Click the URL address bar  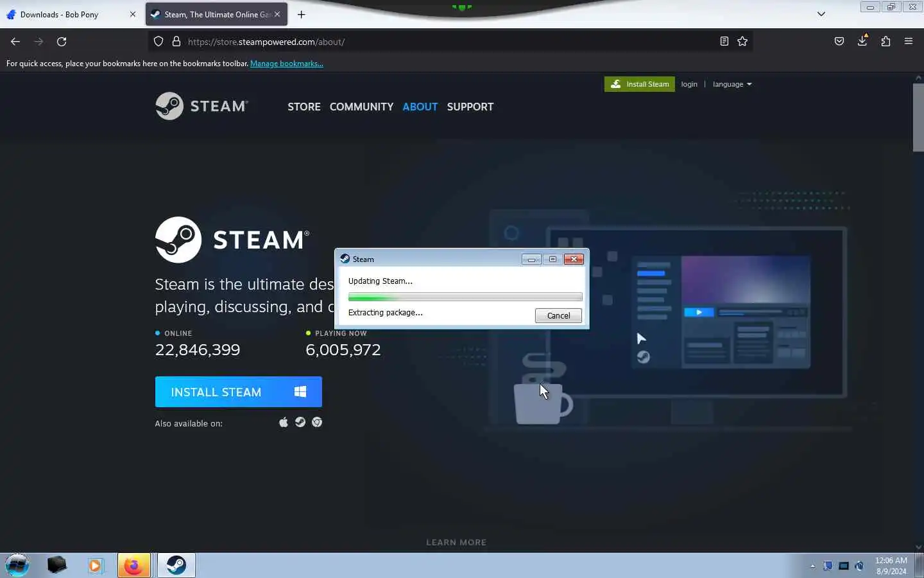[x=449, y=42]
